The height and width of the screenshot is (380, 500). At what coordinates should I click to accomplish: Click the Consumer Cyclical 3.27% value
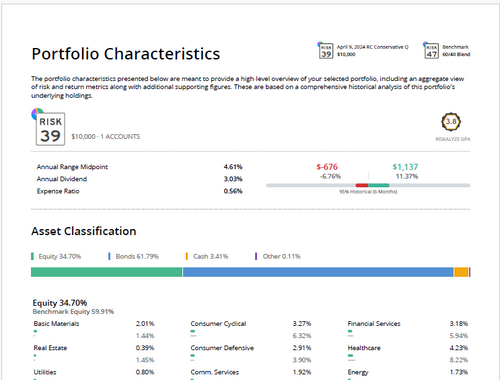(302, 324)
